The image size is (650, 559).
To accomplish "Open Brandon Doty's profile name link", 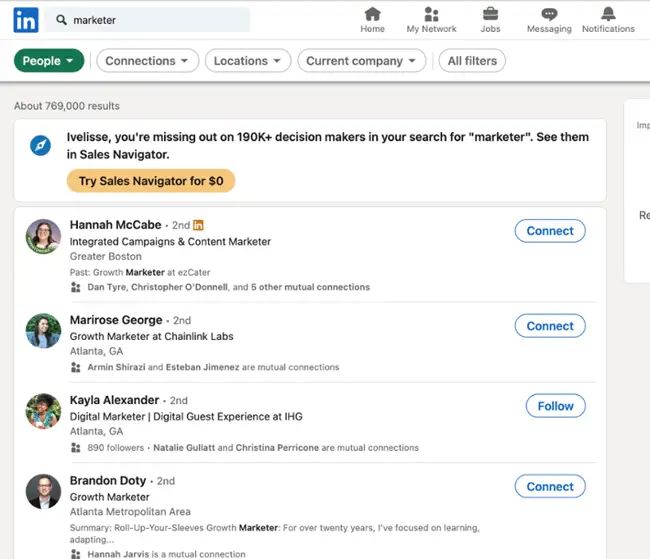I will 108,481.
